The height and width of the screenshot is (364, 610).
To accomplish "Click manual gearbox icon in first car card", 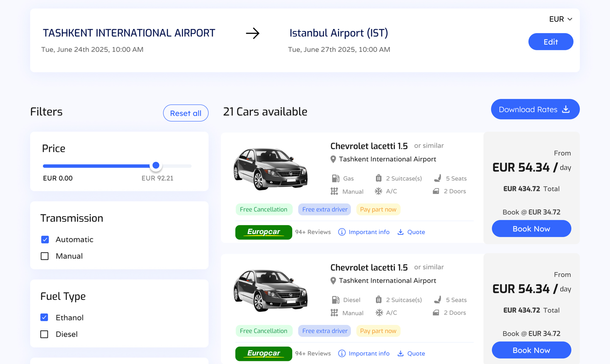I will (x=334, y=191).
